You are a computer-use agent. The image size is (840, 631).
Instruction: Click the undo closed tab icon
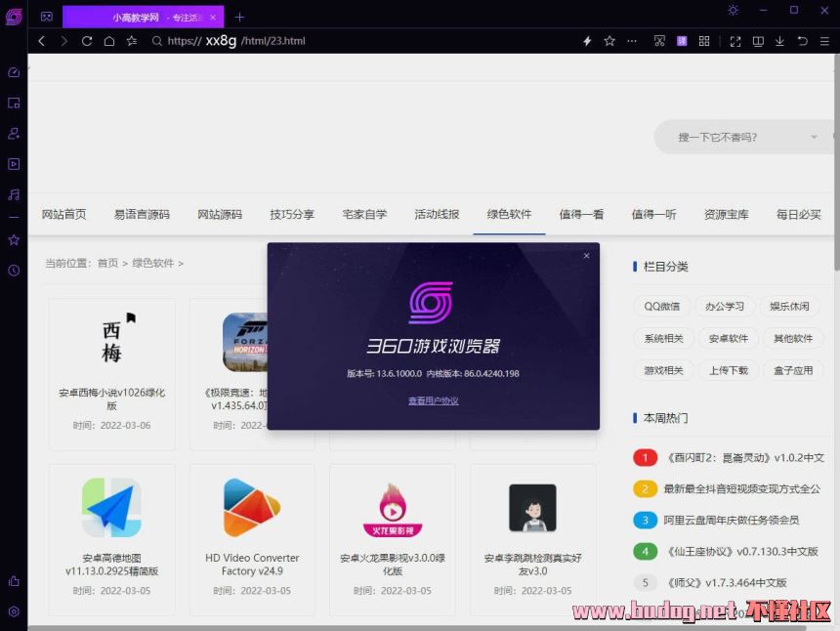(803, 41)
